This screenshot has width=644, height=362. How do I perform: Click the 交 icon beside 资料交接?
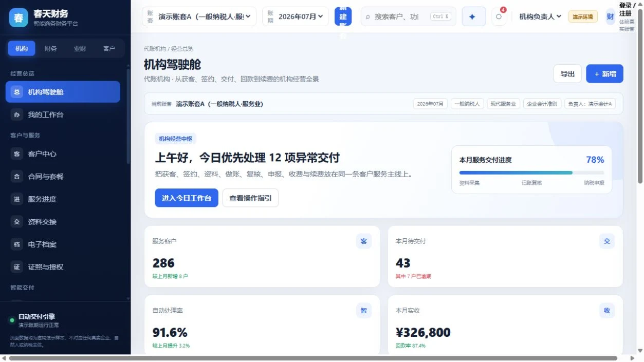click(17, 222)
